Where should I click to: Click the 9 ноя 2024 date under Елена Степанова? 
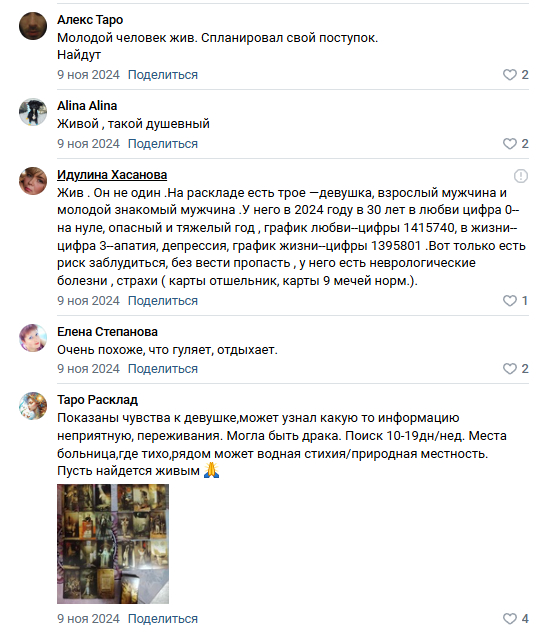88,368
